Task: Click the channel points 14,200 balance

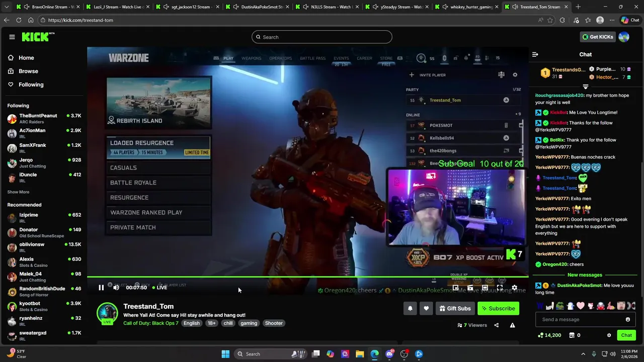Action: [549, 335]
